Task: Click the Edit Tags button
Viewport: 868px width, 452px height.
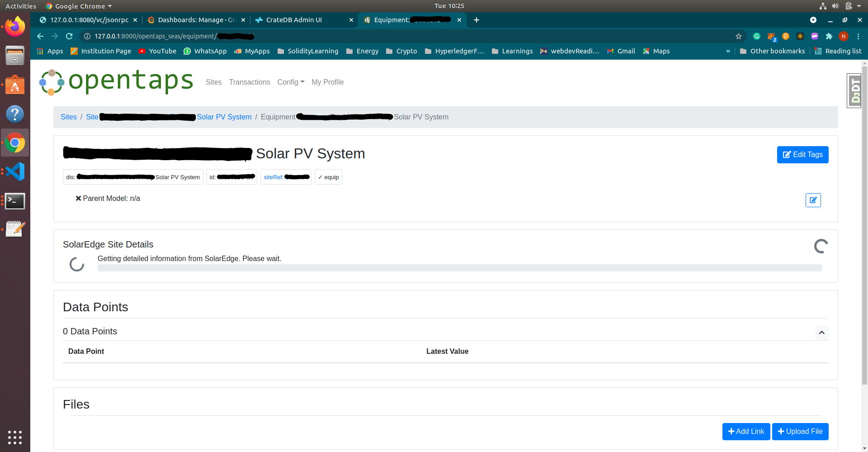Action: point(802,155)
